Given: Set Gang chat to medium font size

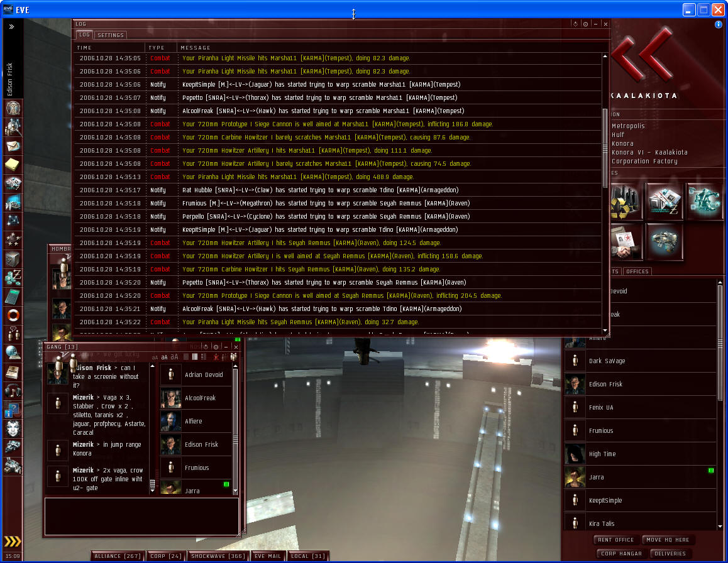Looking at the screenshot, I should 164,358.
